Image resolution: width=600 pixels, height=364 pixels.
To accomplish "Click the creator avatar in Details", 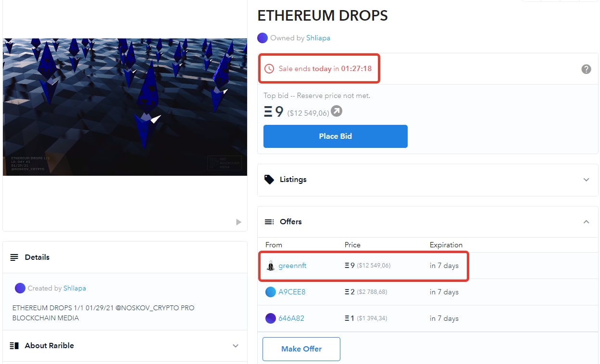I will point(20,288).
